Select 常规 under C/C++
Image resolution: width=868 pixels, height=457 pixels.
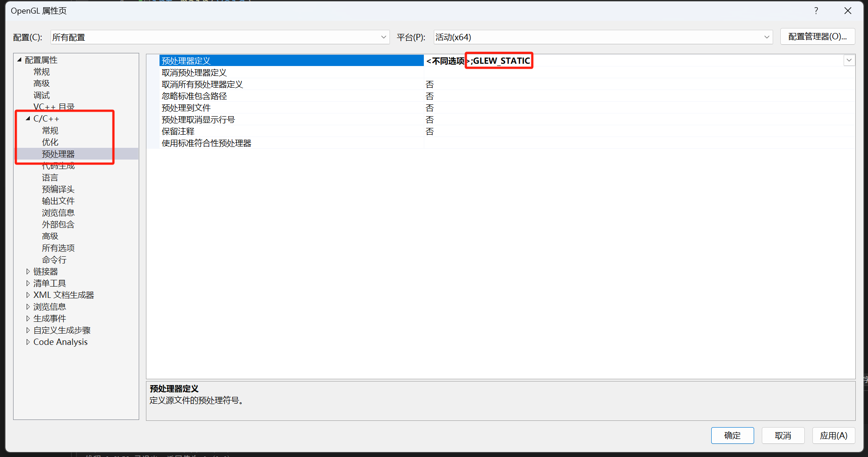click(x=50, y=130)
